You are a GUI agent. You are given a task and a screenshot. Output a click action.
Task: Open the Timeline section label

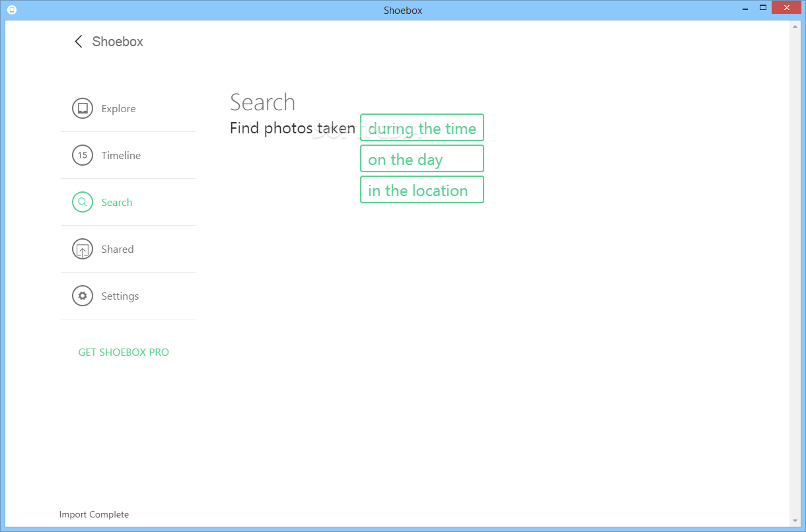[121, 156]
